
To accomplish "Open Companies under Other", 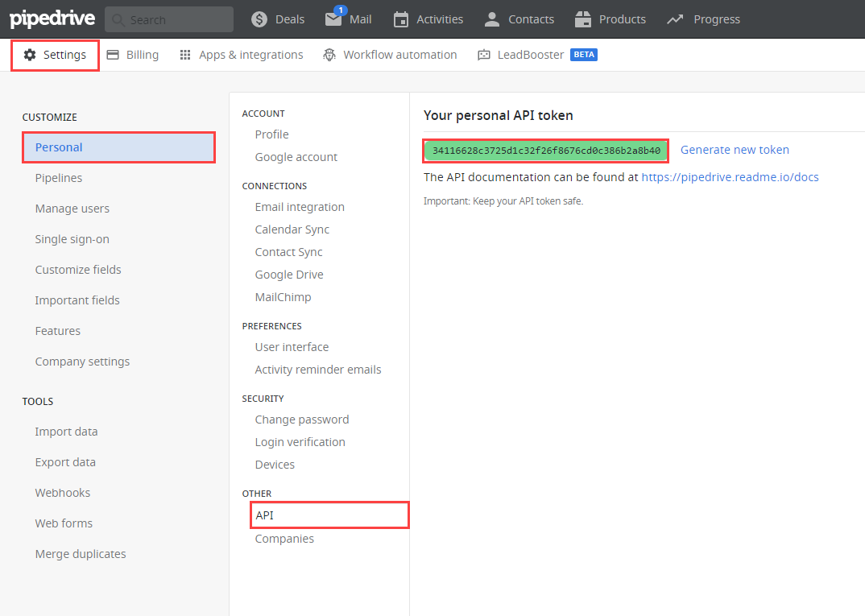I will (x=284, y=539).
